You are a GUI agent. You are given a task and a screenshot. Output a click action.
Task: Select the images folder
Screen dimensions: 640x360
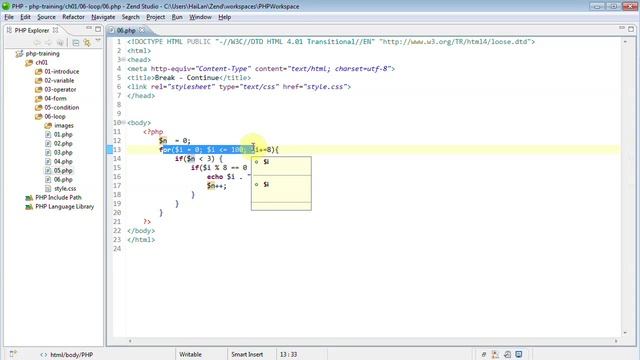tap(64, 125)
